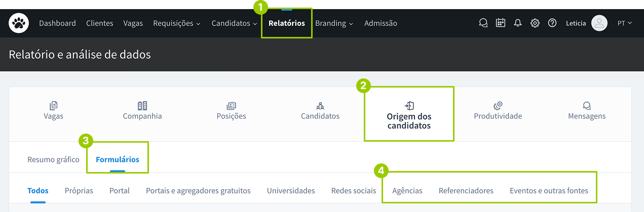Image resolution: width=644 pixels, height=212 pixels.
Task: Expand the Branding dropdown menu
Action: [334, 23]
